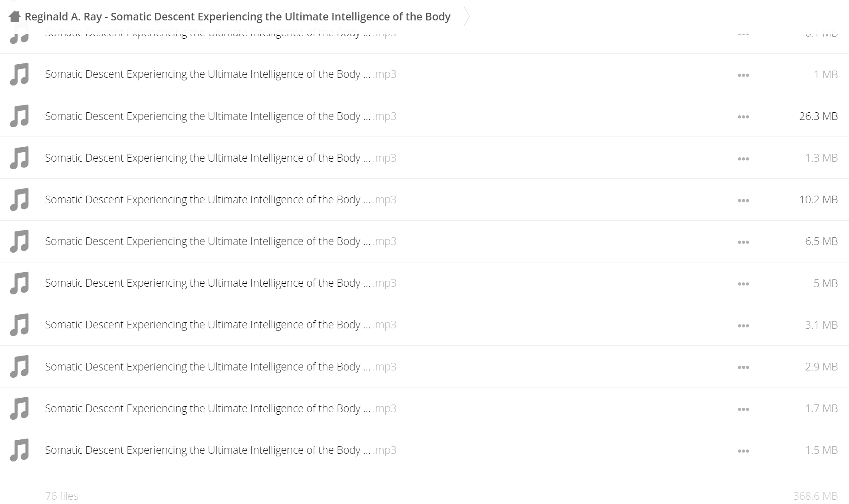This screenshot has width=849, height=504.
Task: Open the music note icon for the 26.3 MB file
Action: (20, 116)
